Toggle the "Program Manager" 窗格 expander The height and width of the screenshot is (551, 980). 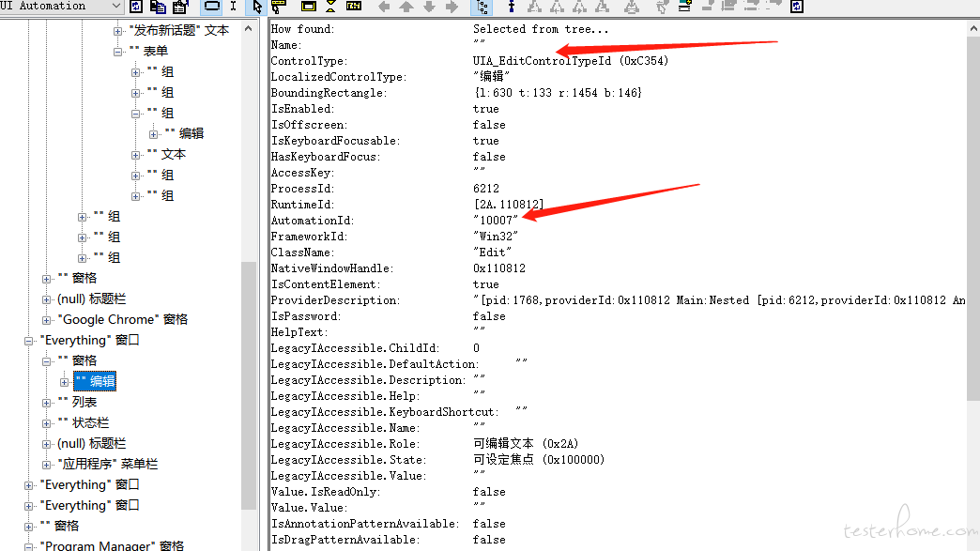(x=29, y=546)
